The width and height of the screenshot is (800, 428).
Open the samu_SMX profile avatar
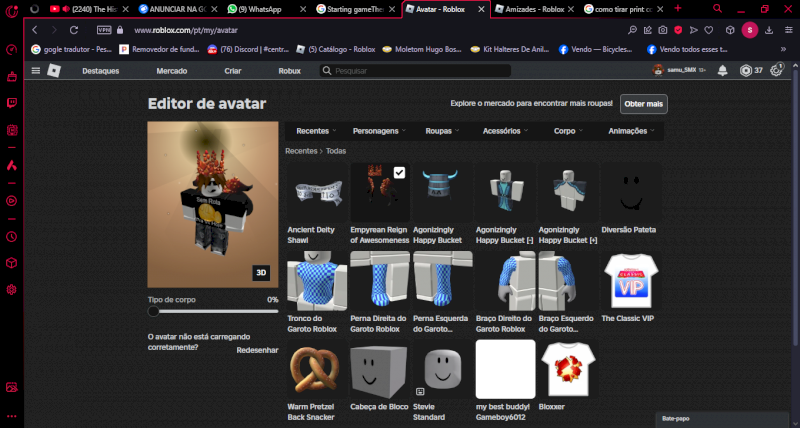coord(658,70)
